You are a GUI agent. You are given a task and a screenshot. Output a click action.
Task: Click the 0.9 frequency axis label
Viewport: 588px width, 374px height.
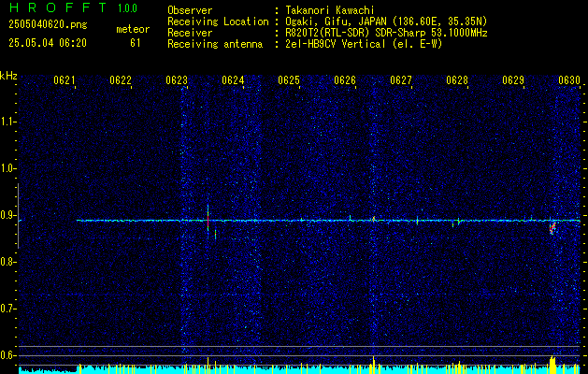point(7,215)
